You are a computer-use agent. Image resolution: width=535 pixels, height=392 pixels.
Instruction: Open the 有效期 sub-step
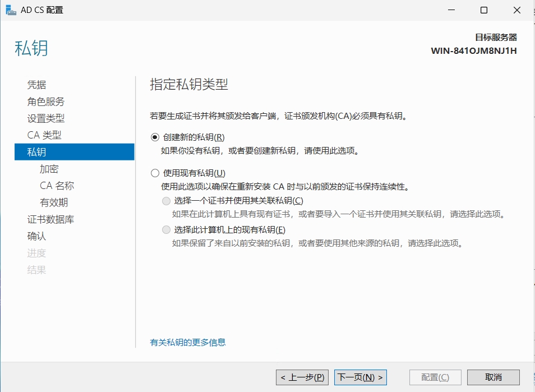click(x=54, y=202)
